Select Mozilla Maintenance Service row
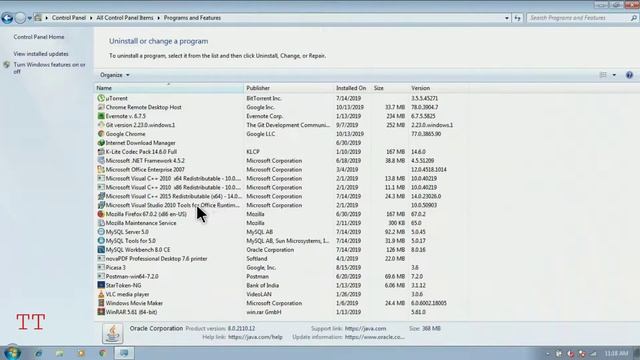 pyautogui.click(x=282, y=223)
